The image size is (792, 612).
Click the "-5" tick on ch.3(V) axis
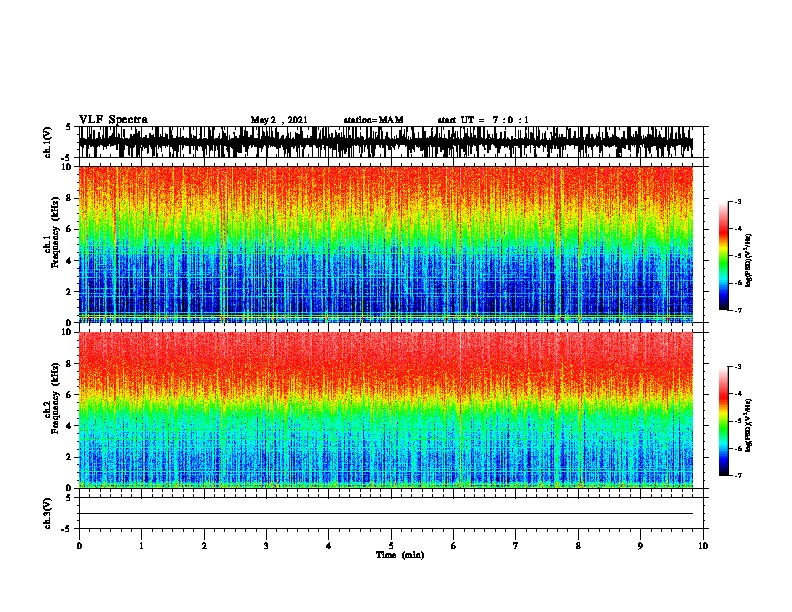tap(67, 529)
